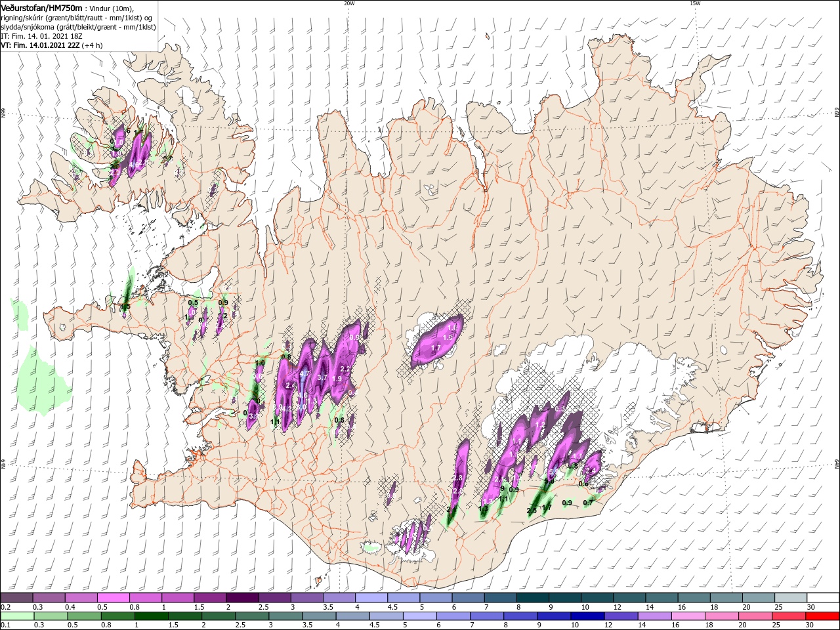840x630 pixels.
Task: Select the light pink swatch labeled 16
Action: (x=688, y=616)
